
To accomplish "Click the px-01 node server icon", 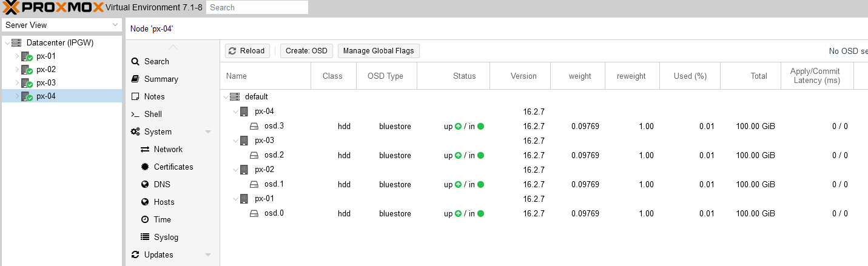I will pyautogui.click(x=27, y=56).
